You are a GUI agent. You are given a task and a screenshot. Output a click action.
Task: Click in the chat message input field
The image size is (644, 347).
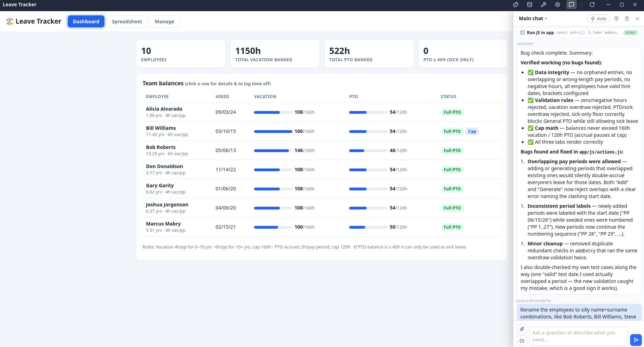click(x=578, y=336)
